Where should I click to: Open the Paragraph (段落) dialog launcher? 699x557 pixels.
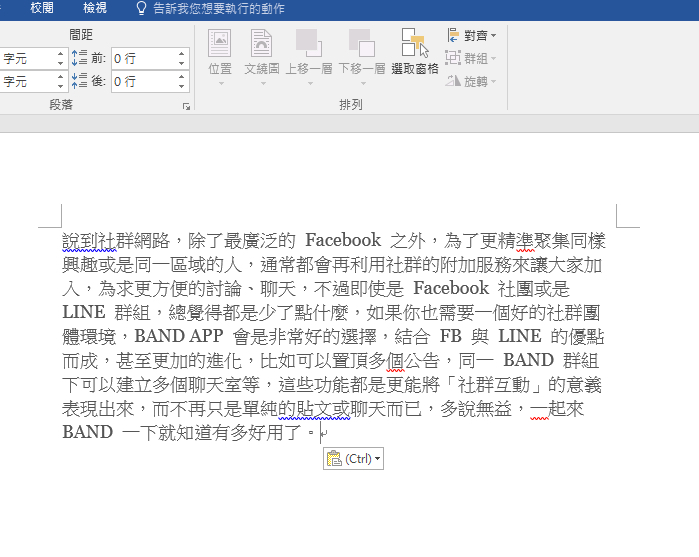click(186, 106)
